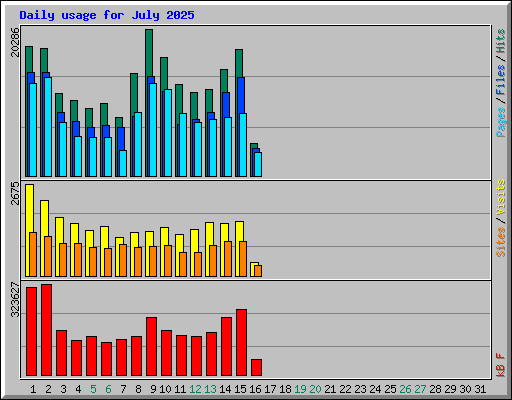Screen dimensions: 512x400
Task: Select day label 10 on the axis
Action: (x=165, y=389)
